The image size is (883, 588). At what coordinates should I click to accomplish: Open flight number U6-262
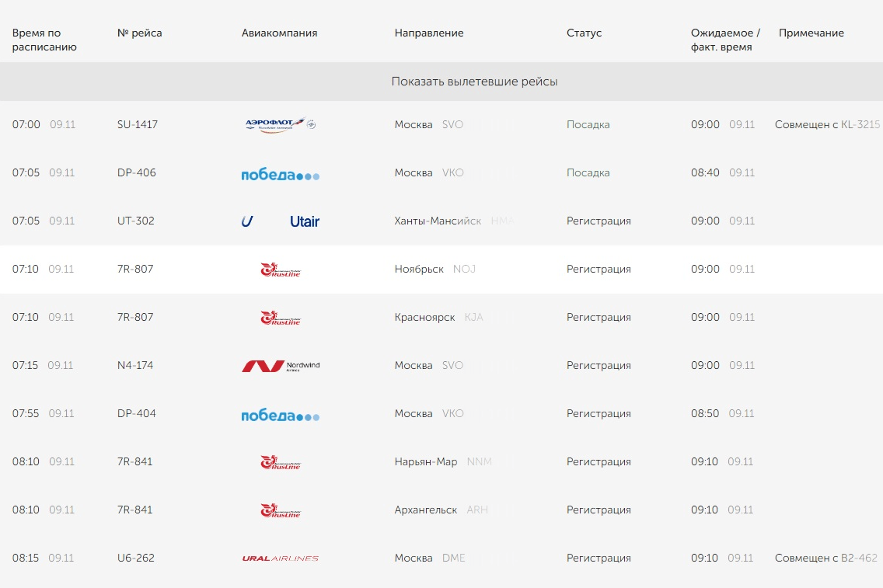pos(136,558)
